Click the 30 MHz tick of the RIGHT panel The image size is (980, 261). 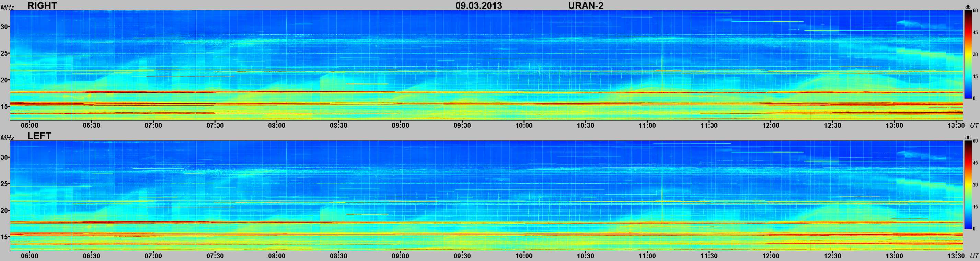pos(4,27)
